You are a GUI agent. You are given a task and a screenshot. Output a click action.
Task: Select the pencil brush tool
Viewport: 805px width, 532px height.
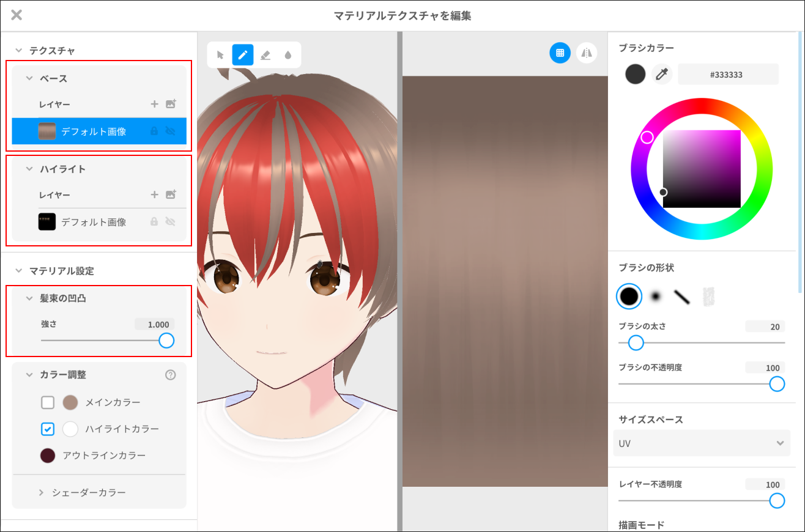click(243, 55)
